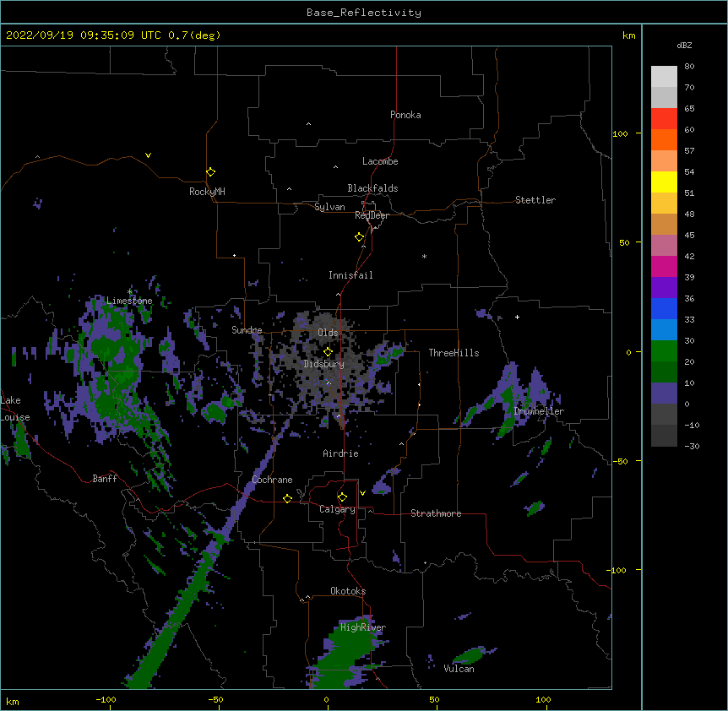Screen dimensions: 728x711
Task: Click the white caret directly below Innisfail
Action: pyautogui.click(x=338, y=294)
